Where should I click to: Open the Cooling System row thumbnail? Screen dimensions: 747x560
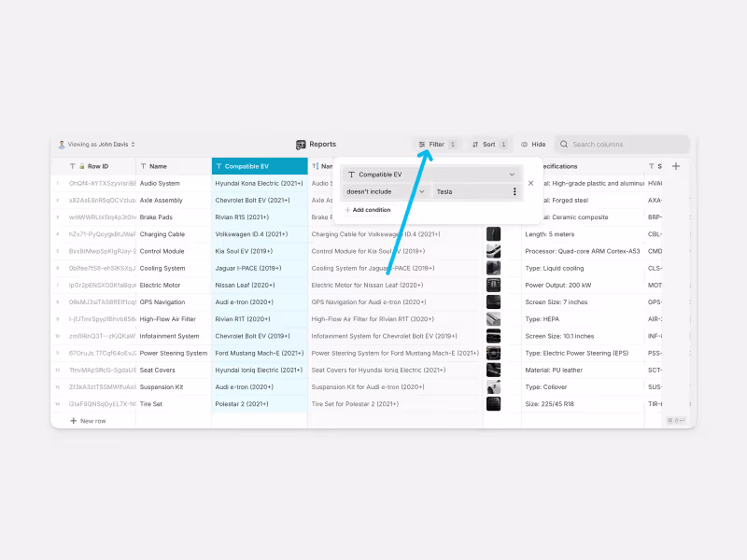click(x=494, y=268)
